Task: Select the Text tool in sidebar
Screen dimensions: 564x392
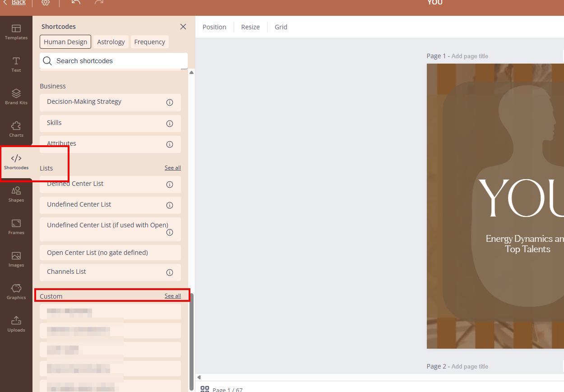Action: point(16,65)
